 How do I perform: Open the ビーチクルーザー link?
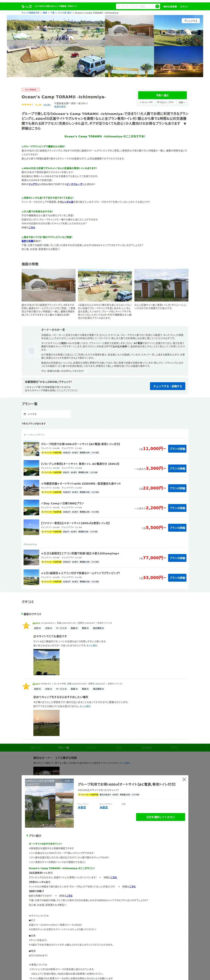point(75,184)
